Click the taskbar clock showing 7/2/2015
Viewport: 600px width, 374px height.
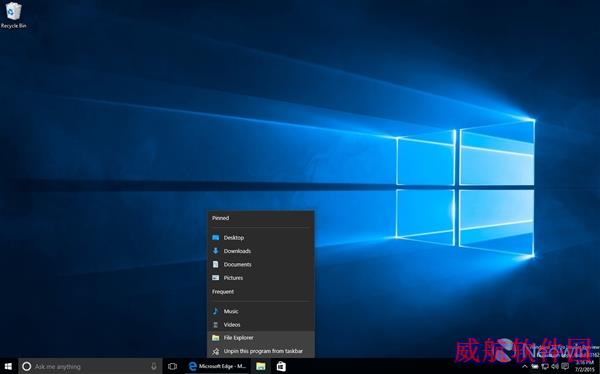(x=585, y=366)
